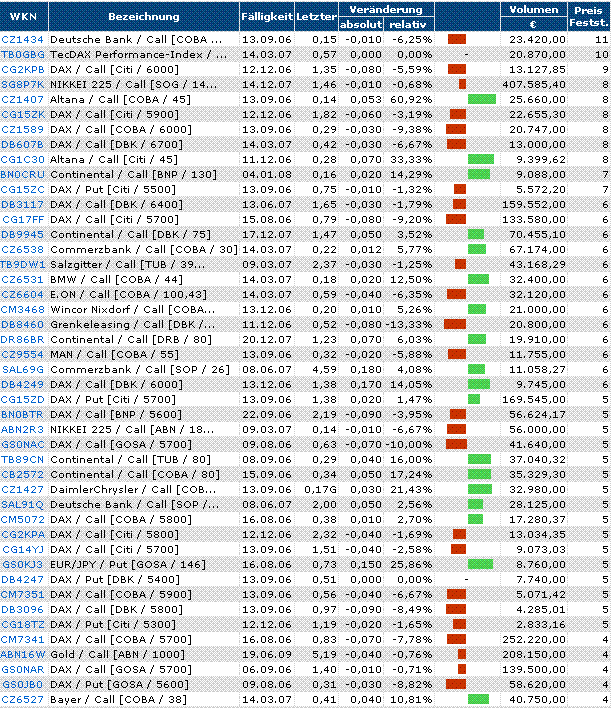The image size is (611, 708).
Task: Click the SAL69G WKN link
Action: click(23, 369)
